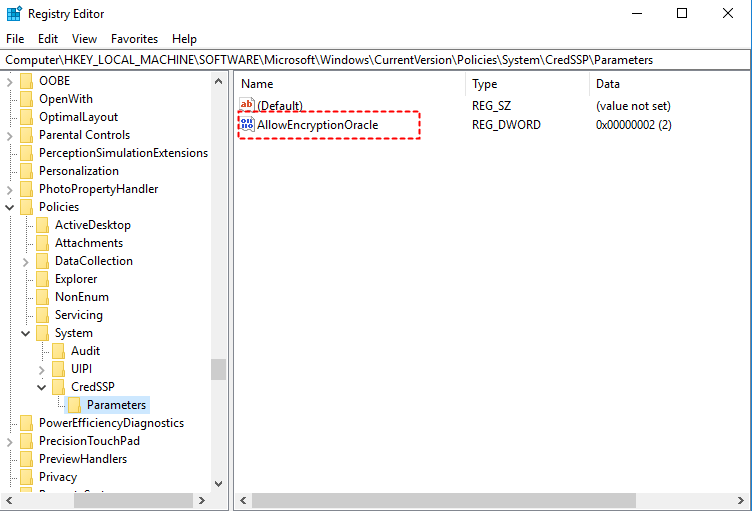Open the File menu
This screenshot has width=752, height=511.
[15, 39]
